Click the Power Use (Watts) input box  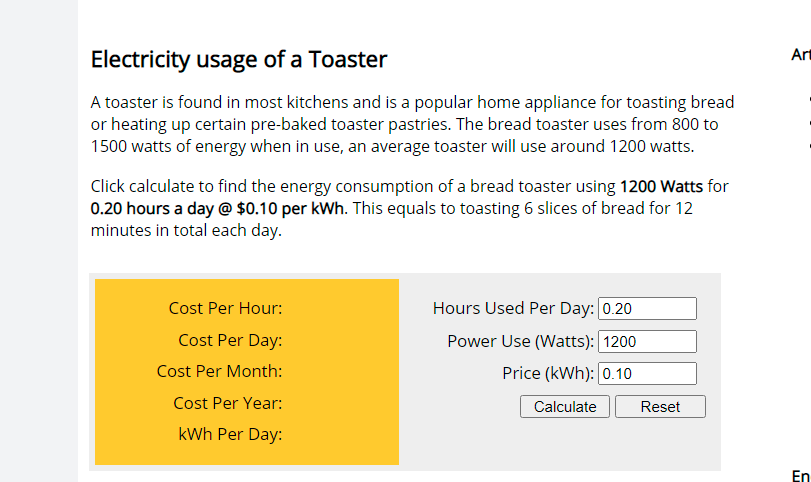[647, 341]
